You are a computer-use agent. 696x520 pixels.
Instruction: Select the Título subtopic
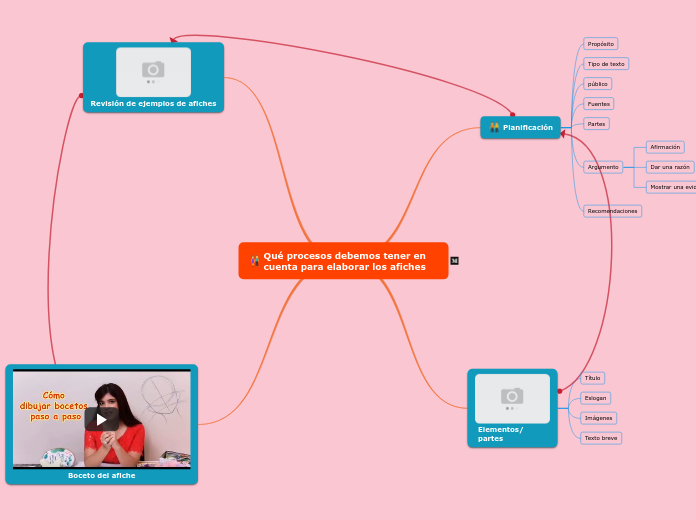click(x=592, y=378)
